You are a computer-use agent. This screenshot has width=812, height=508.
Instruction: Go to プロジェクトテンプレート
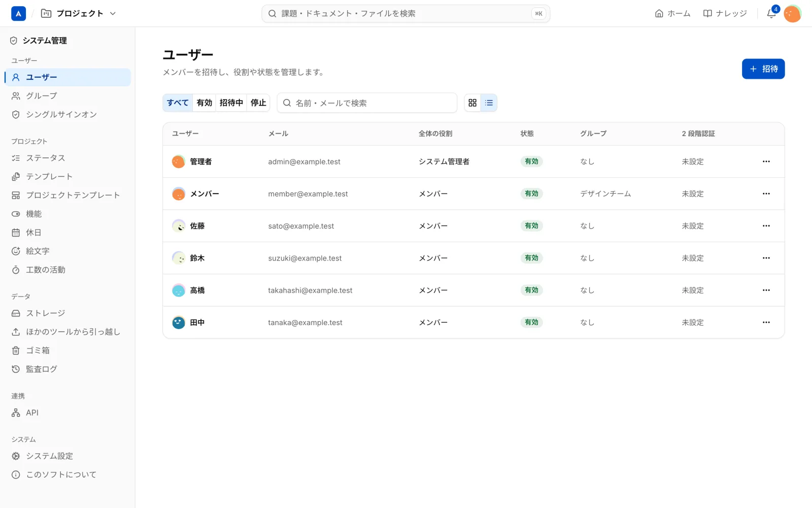(67, 195)
